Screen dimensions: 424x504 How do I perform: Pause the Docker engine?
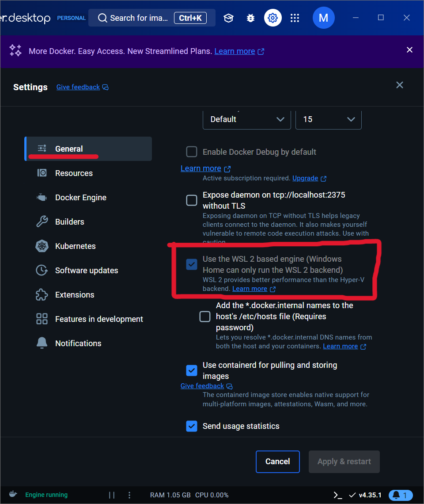112,495
